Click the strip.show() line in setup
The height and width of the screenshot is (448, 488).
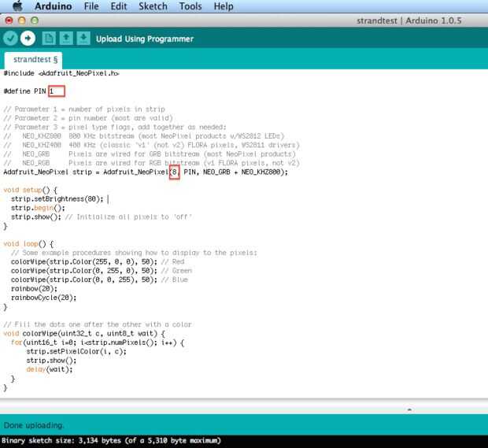tap(102, 217)
